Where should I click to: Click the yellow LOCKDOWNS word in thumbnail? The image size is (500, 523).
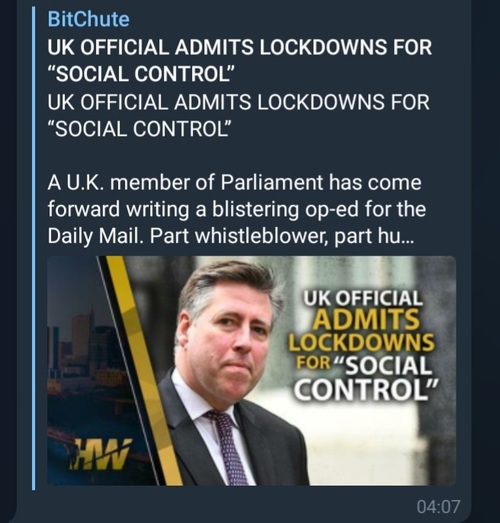point(362,343)
